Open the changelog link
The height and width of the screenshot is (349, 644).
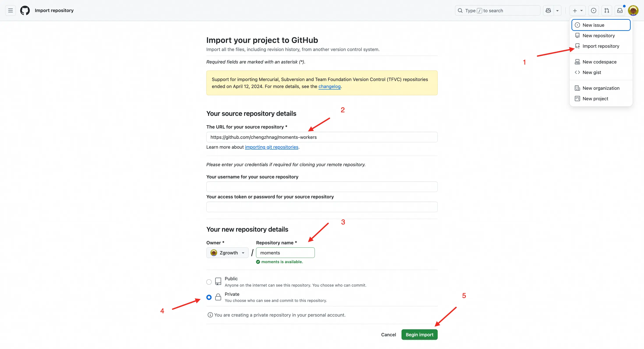329,86
